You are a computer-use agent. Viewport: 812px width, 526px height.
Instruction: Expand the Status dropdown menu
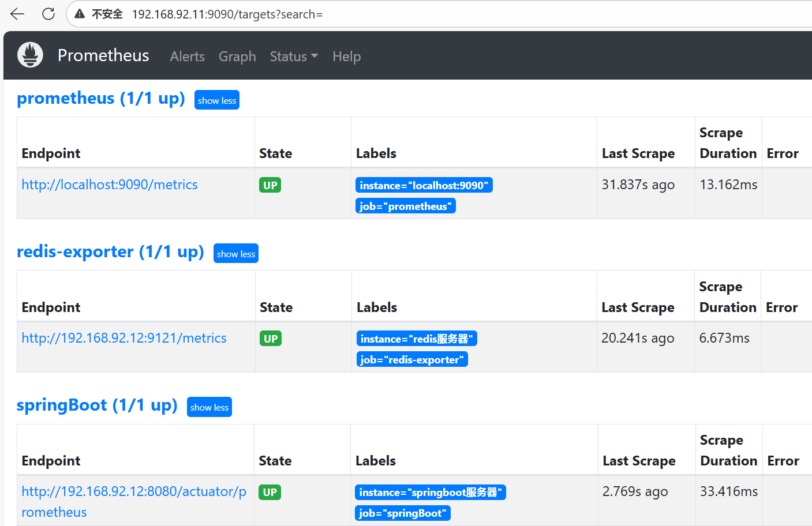click(294, 57)
